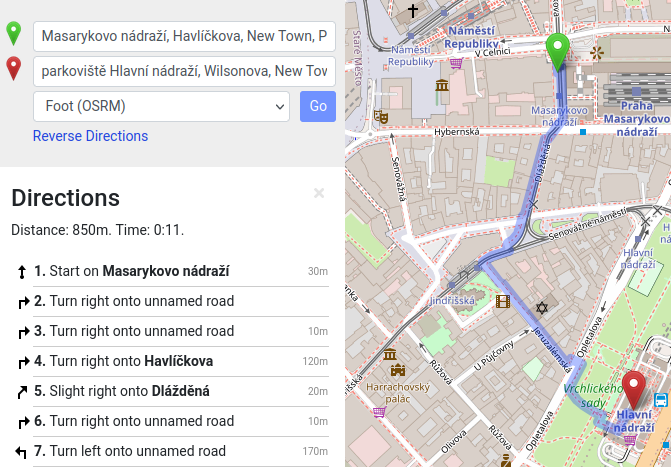Click the museum icon below Náměstí Republiky
Screen dimensions: 671x467
442,86
